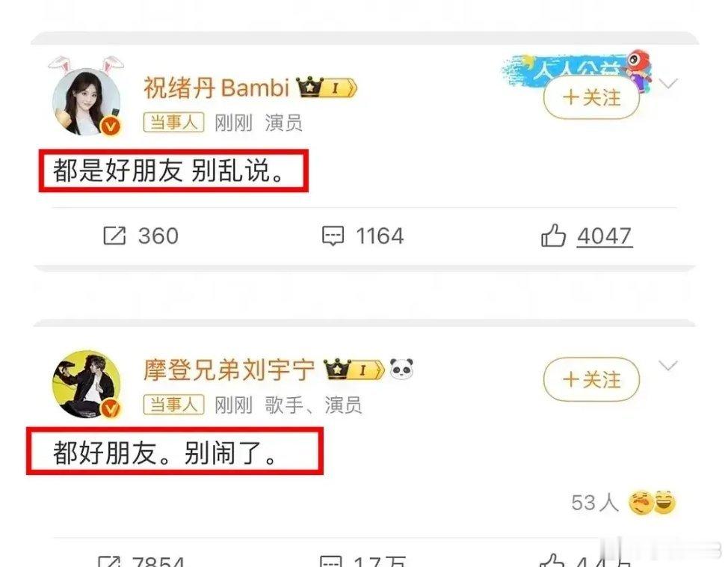Open 人人公益 banner badge

[x=577, y=68]
